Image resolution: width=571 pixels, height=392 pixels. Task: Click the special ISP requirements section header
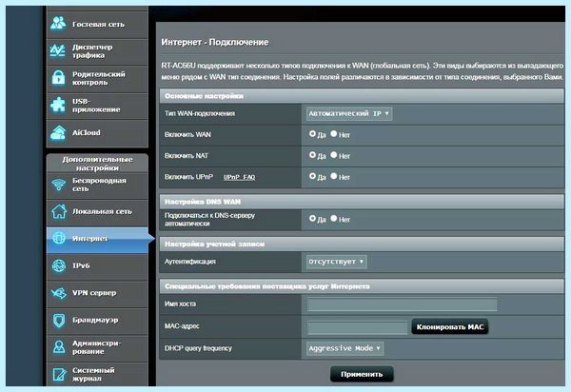pyautogui.click(x=362, y=286)
